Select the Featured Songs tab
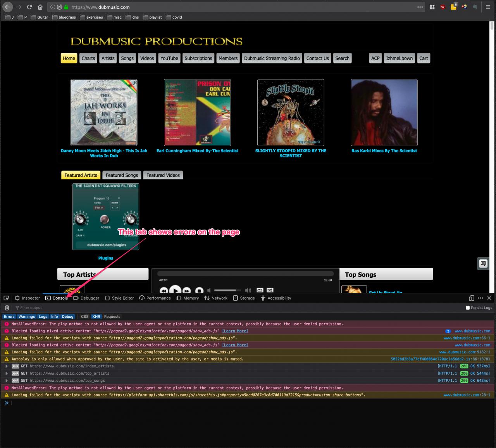 [x=122, y=175]
